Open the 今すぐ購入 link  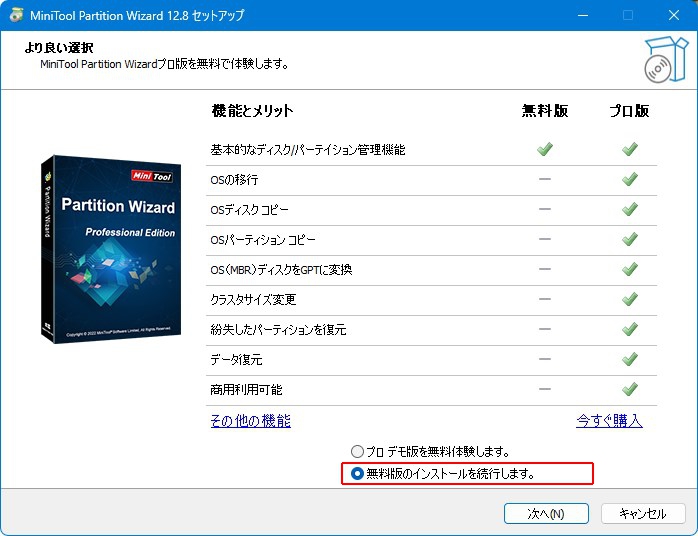609,421
